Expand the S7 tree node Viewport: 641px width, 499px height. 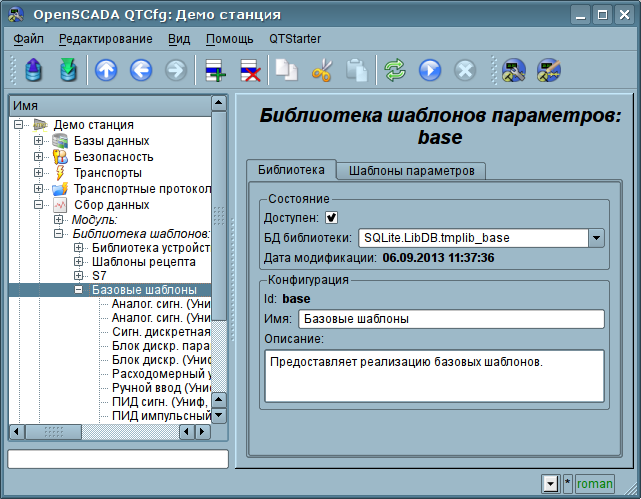(78, 275)
